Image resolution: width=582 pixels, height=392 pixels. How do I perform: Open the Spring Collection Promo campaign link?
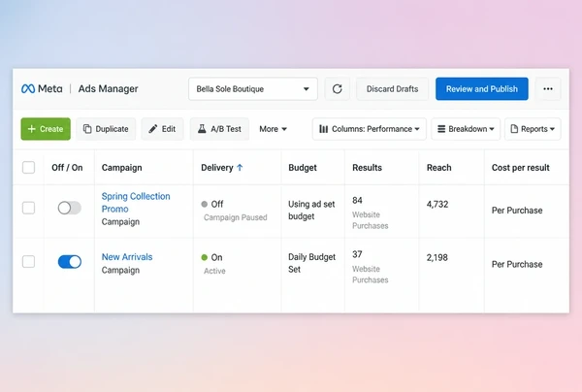(x=136, y=203)
